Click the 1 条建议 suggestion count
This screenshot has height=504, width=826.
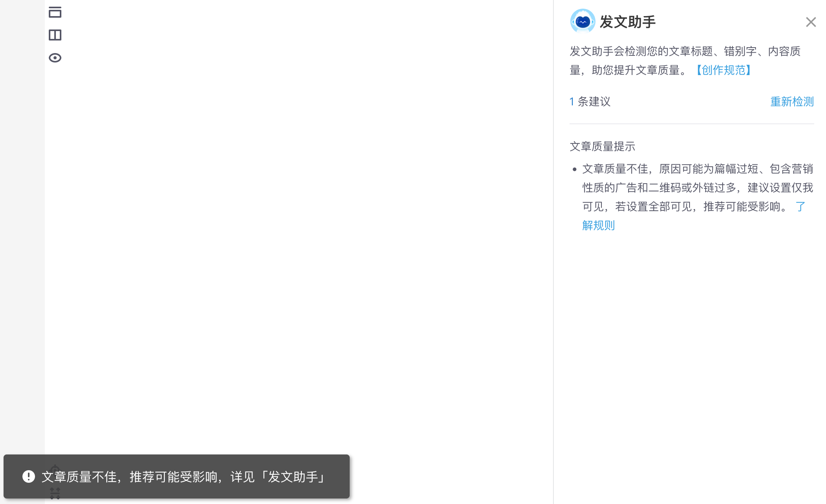590,101
